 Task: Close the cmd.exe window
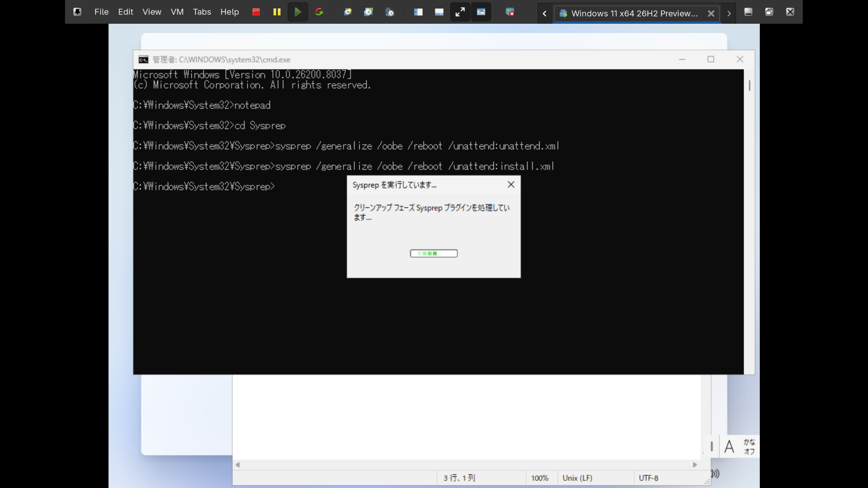(740, 59)
